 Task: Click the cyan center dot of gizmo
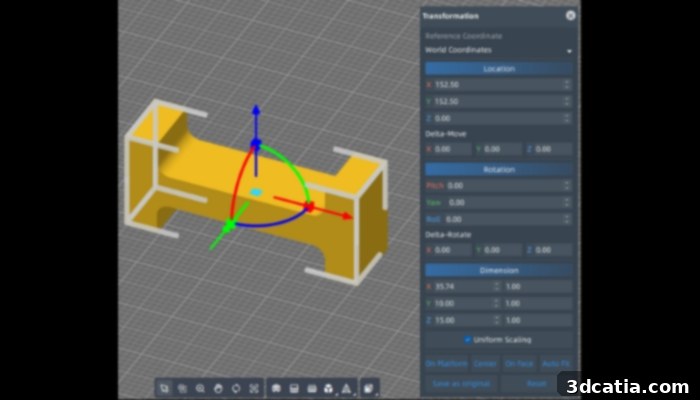[x=256, y=192]
